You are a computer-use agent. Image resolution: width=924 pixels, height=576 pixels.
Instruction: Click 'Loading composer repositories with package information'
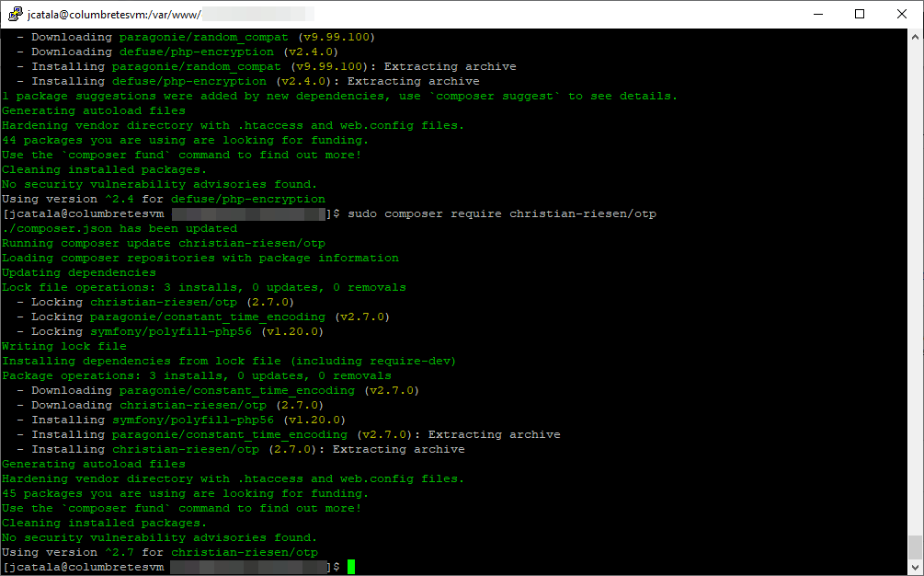pos(200,259)
